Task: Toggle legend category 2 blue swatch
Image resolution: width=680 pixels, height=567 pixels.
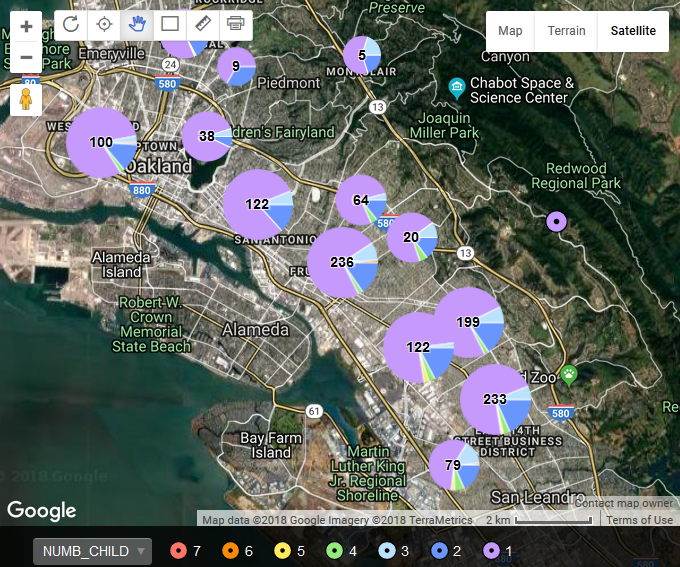Action: 439,551
